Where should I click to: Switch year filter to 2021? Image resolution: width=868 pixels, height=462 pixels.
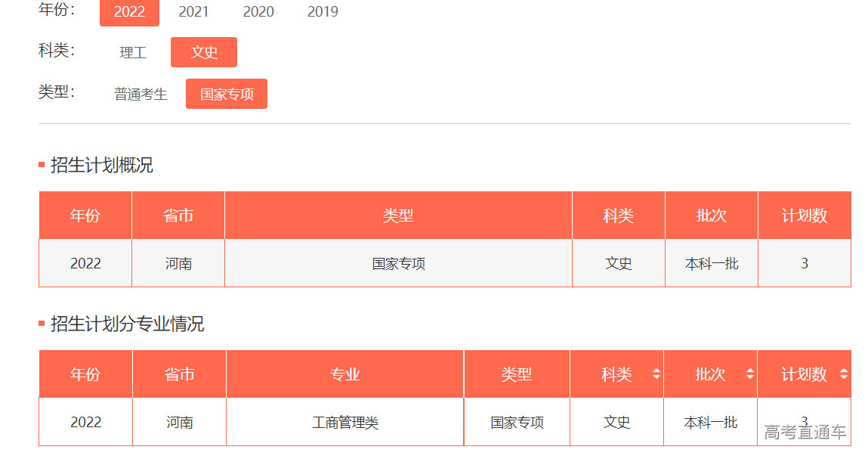tap(193, 12)
